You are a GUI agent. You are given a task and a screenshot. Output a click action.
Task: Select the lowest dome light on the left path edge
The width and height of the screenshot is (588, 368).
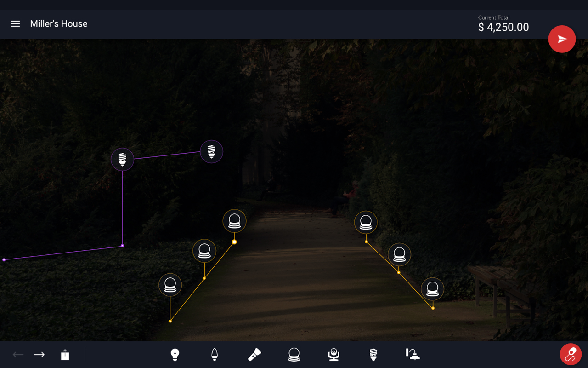tap(170, 285)
